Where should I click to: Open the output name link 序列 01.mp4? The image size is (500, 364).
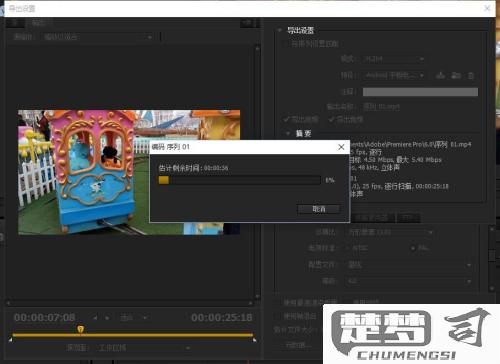[x=381, y=107]
